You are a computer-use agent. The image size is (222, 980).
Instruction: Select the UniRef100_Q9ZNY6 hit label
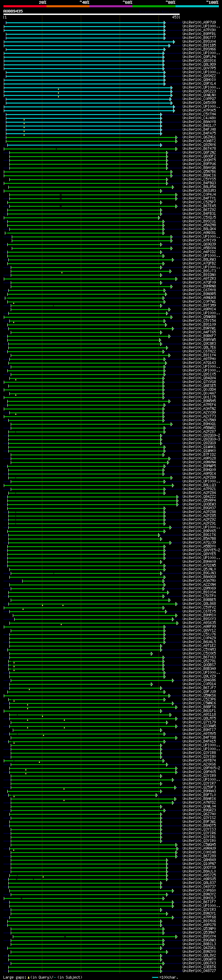point(199,145)
